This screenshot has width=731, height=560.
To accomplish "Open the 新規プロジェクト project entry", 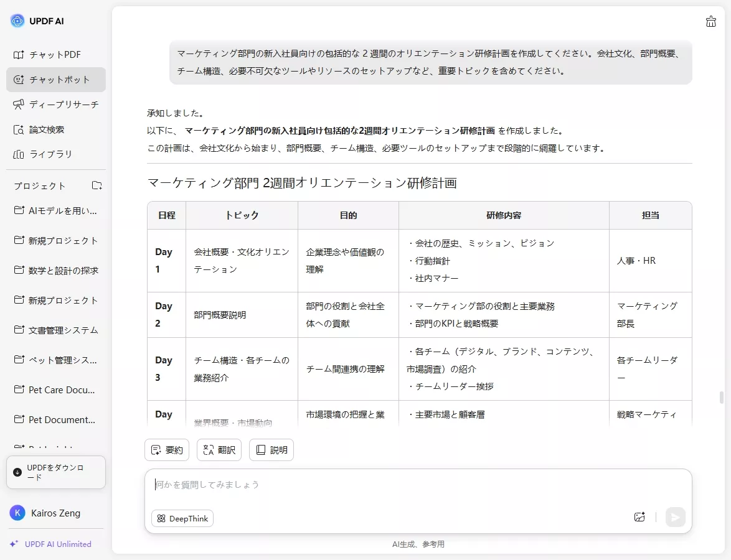I will [x=57, y=240].
